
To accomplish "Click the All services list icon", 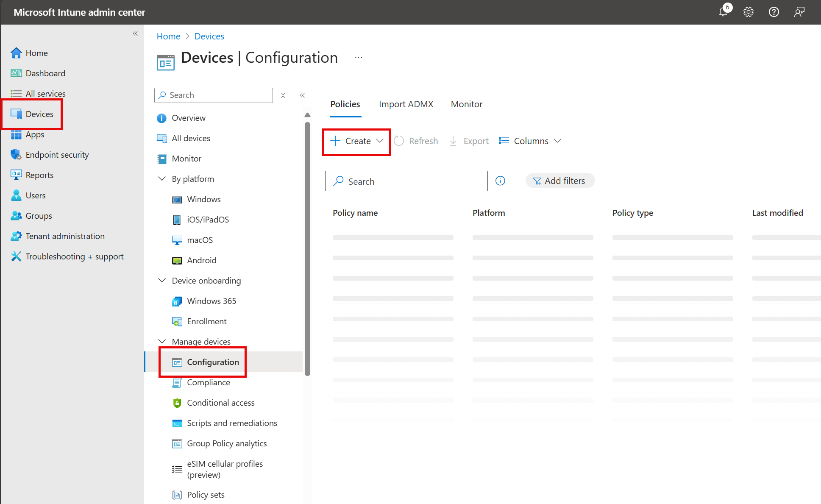I will pyautogui.click(x=16, y=94).
